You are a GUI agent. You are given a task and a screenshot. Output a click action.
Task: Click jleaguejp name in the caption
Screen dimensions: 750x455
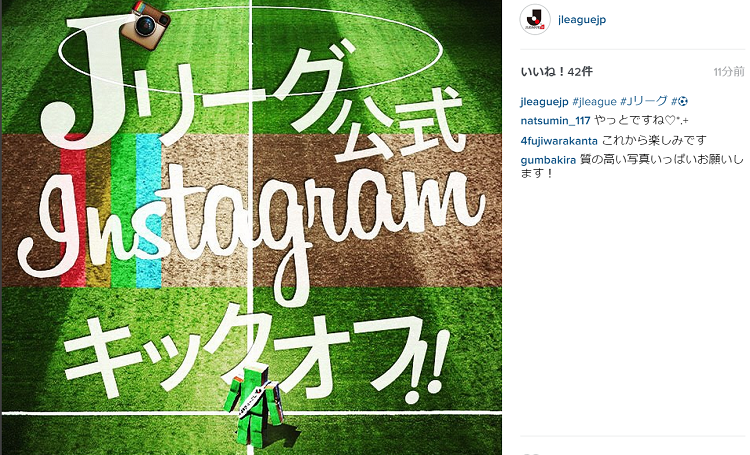click(544, 101)
